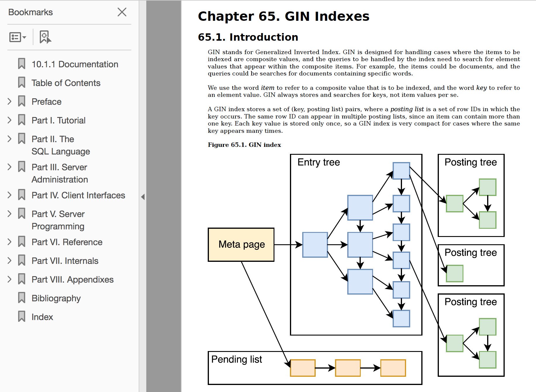This screenshot has height=392, width=536.
Task: Expand the Preface bookmark
Action: click(x=9, y=102)
